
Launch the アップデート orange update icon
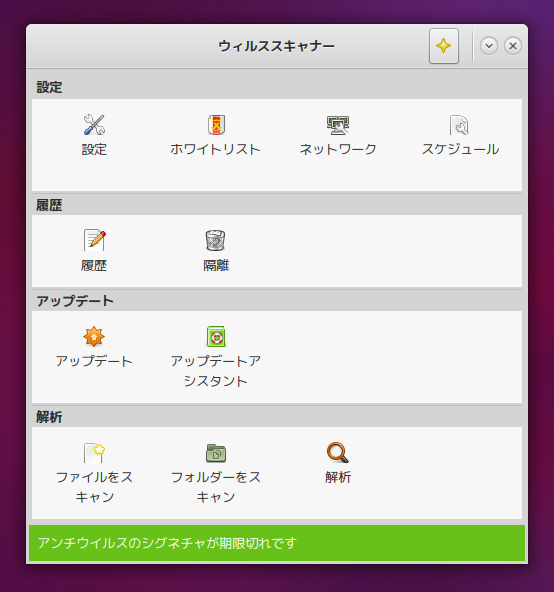click(x=94, y=336)
